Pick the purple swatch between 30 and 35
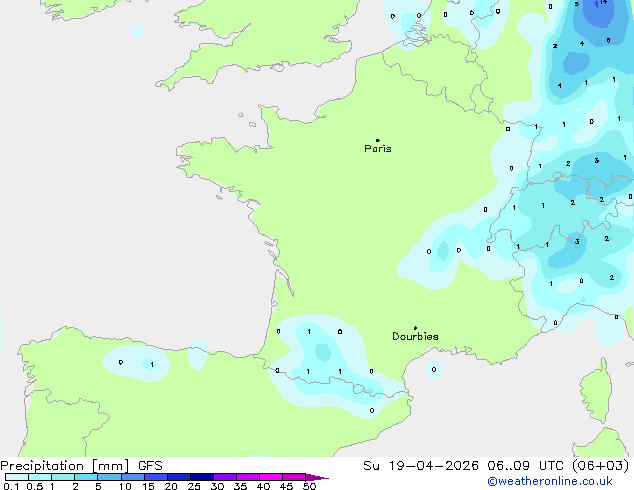 coord(225,477)
